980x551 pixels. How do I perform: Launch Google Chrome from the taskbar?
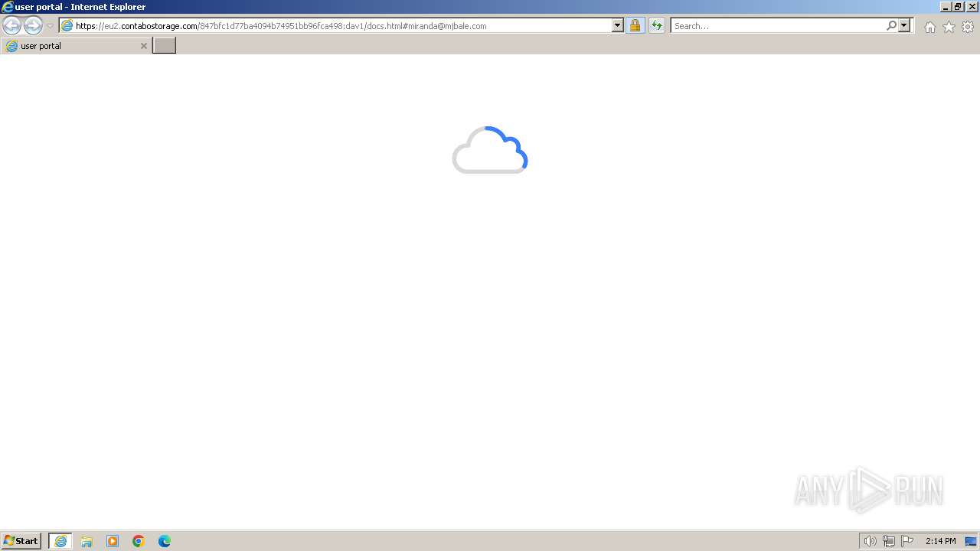coord(139,541)
